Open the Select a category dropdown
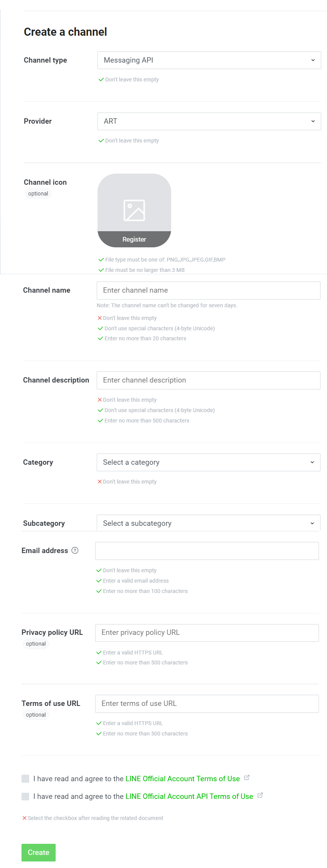The width and height of the screenshot is (327, 868). pyautogui.click(x=208, y=462)
